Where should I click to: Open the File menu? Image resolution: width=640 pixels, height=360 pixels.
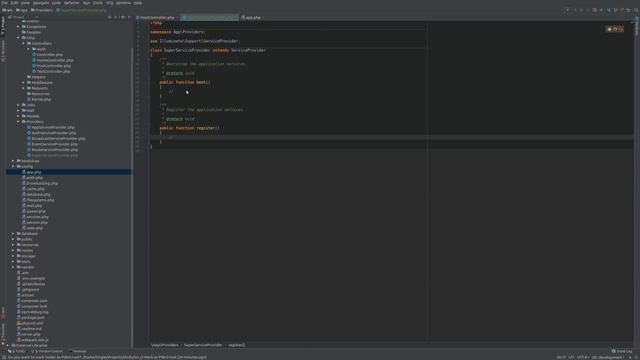click(4, 3)
